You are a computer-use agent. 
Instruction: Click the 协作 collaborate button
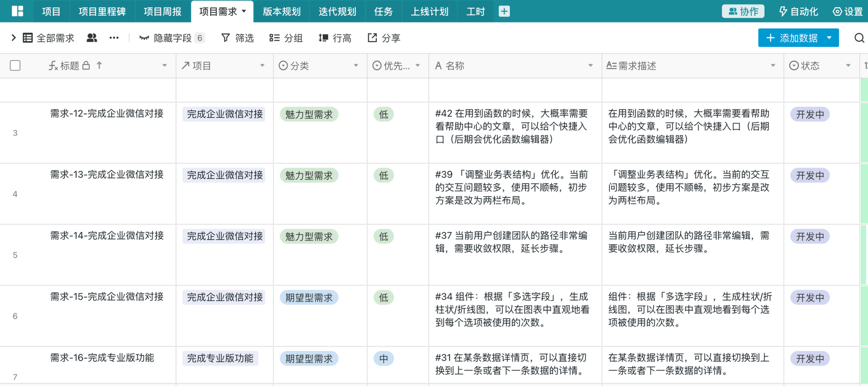pyautogui.click(x=743, y=11)
